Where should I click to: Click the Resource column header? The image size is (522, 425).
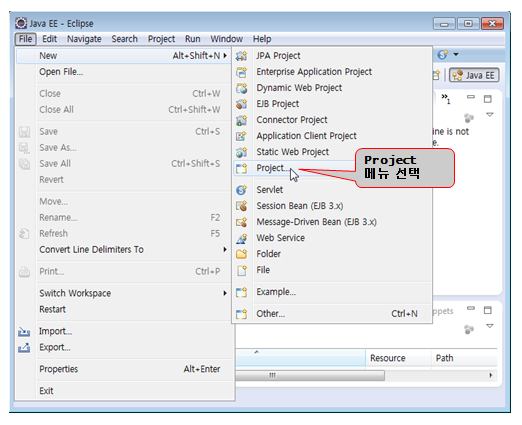(398, 358)
